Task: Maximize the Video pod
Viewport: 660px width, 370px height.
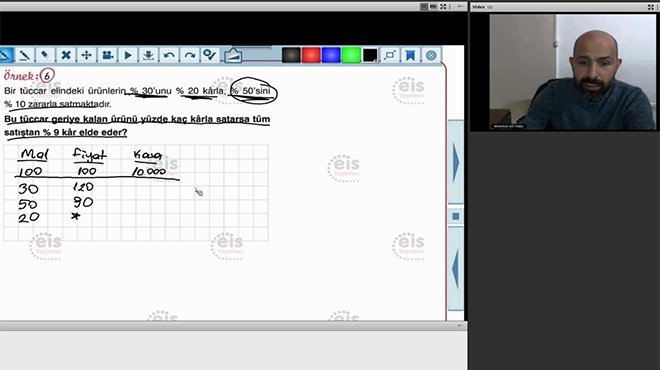Action: coord(651,7)
